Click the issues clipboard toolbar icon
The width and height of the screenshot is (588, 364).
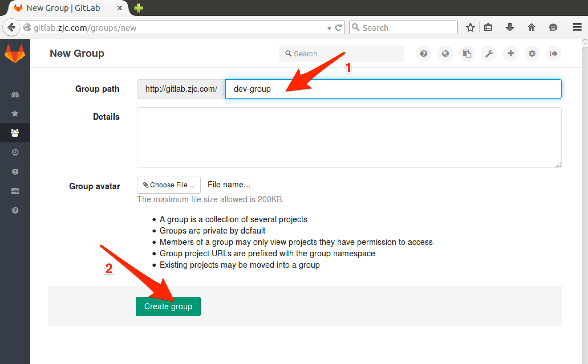467,54
